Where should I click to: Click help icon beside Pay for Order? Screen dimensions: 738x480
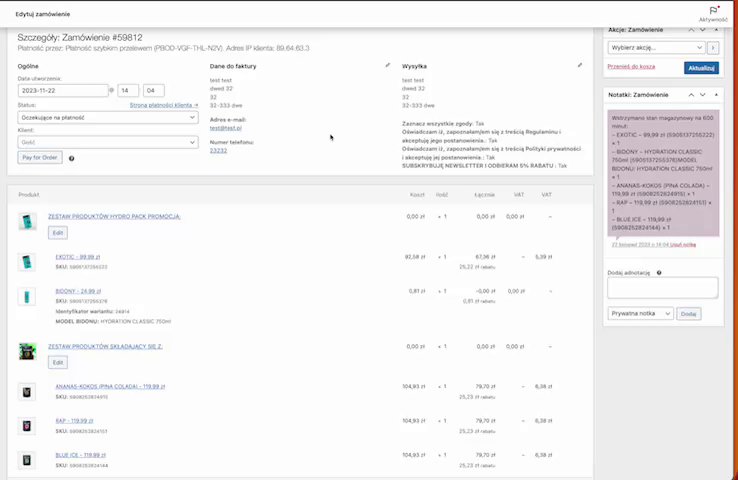click(x=72, y=159)
